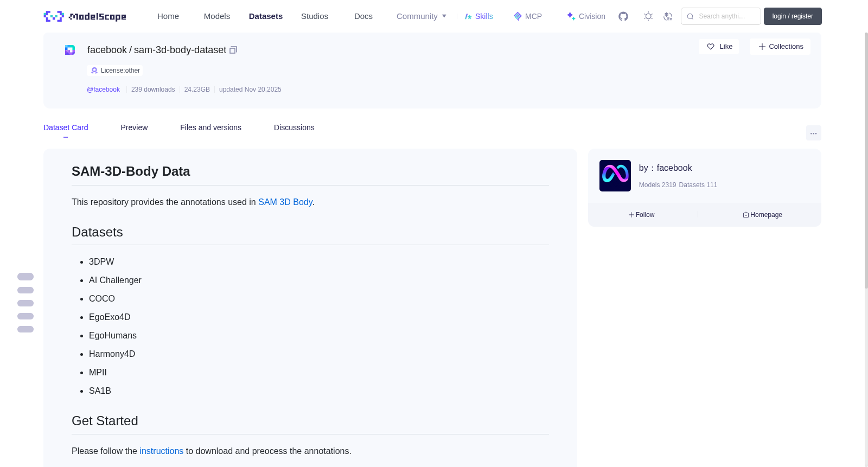Click the login / register button

(x=793, y=16)
